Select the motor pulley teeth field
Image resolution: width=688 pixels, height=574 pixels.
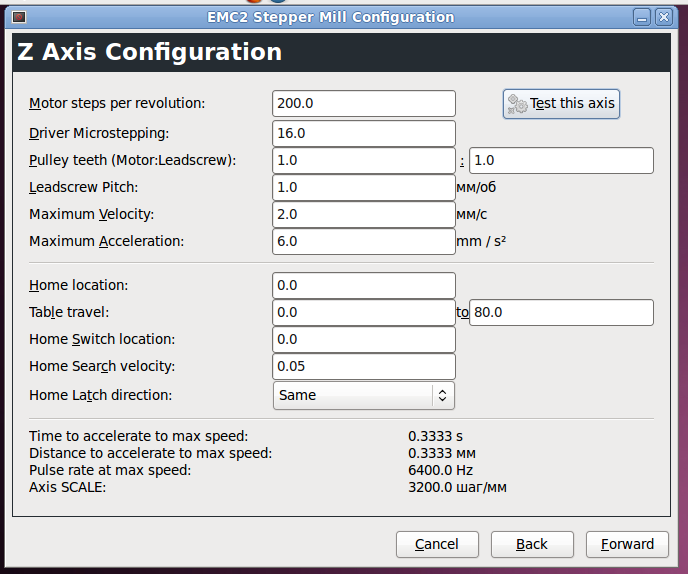point(364,160)
